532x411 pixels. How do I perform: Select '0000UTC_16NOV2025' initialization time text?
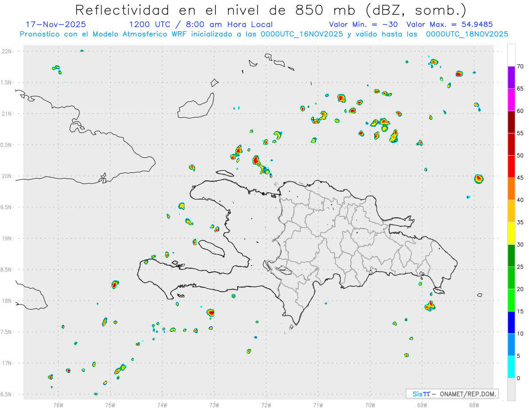tap(303, 34)
